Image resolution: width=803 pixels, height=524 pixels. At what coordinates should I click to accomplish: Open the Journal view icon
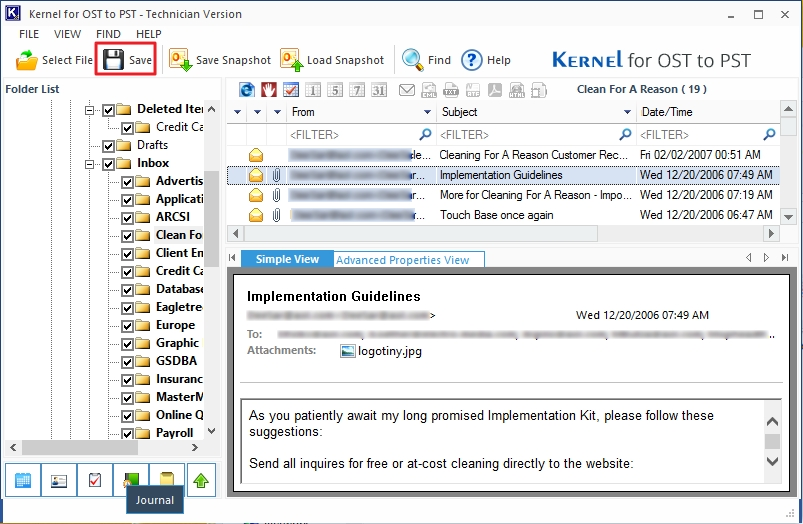(127, 480)
